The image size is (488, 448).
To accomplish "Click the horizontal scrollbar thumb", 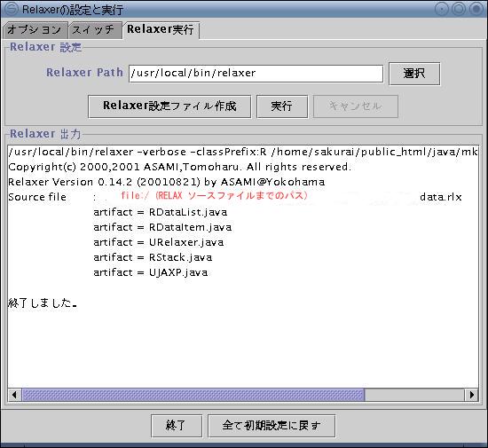I will (x=193, y=395).
